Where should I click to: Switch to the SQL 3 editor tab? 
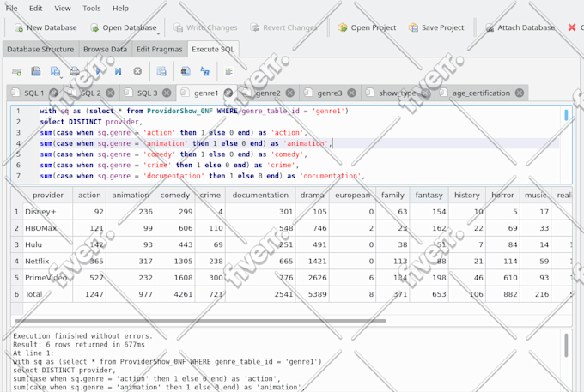[147, 93]
